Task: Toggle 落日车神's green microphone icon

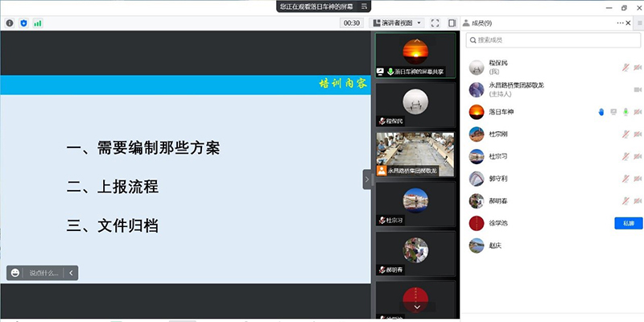Action: click(x=625, y=112)
